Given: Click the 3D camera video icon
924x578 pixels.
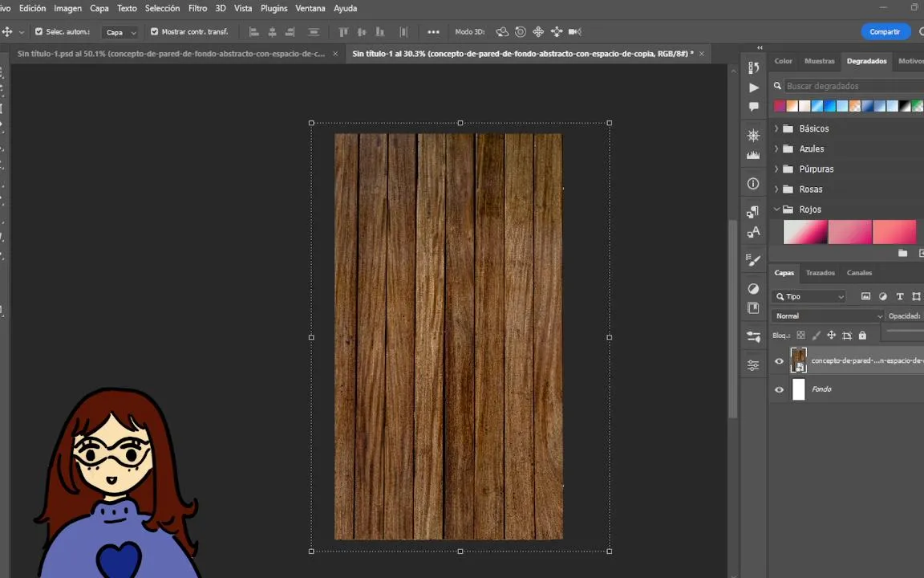Looking at the screenshot, I should point(574,32).
